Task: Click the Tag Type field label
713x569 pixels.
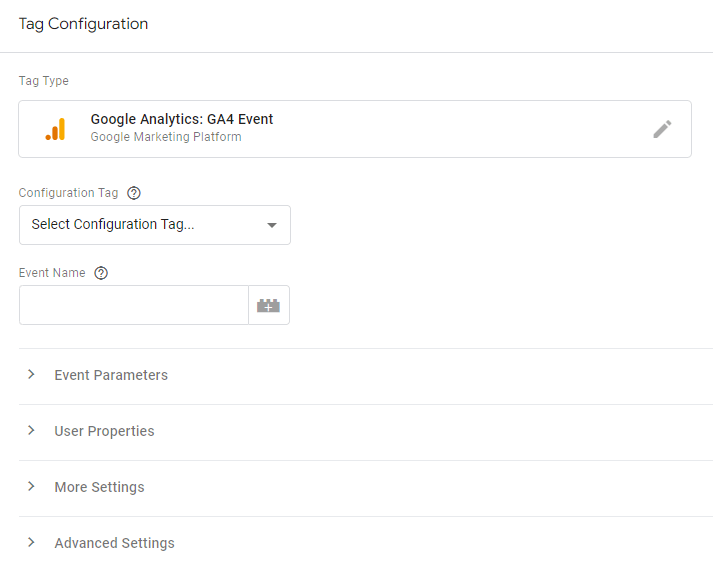Action: pos(44,81)
